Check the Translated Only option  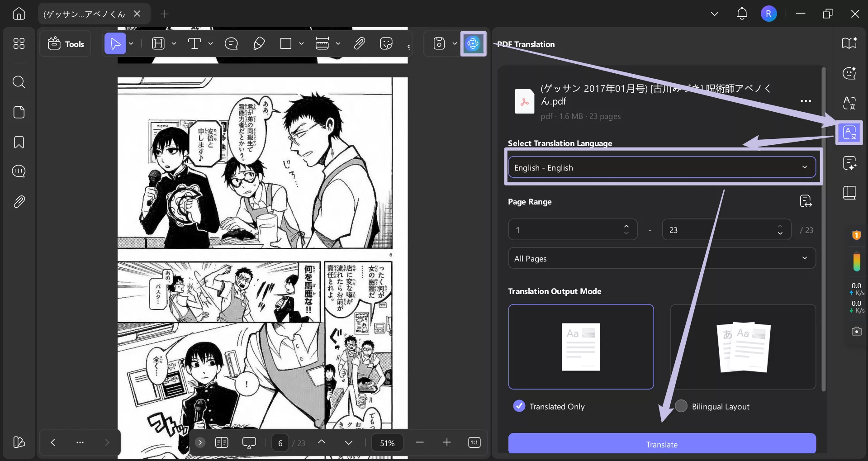click(x=518, y=406)
